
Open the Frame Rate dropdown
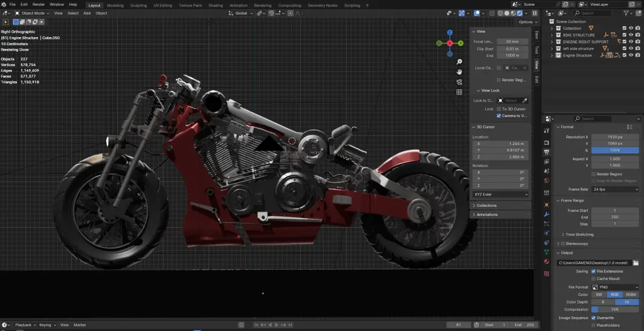click(615, 189)
